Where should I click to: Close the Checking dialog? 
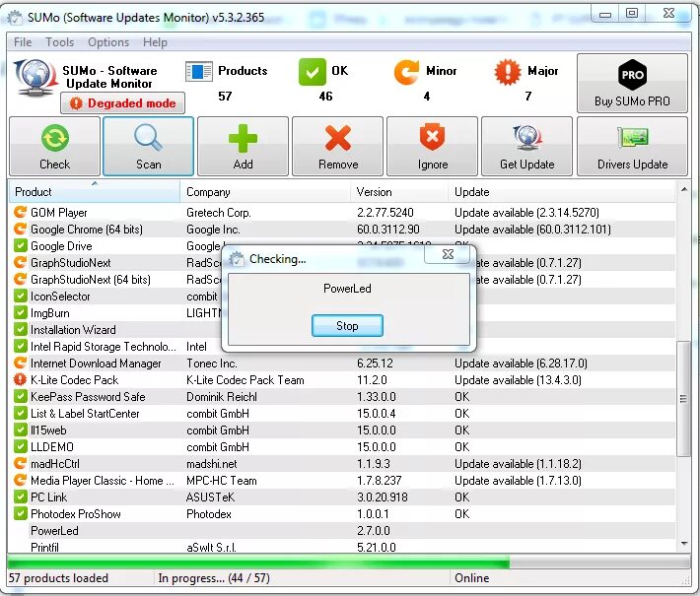point(448,254)
